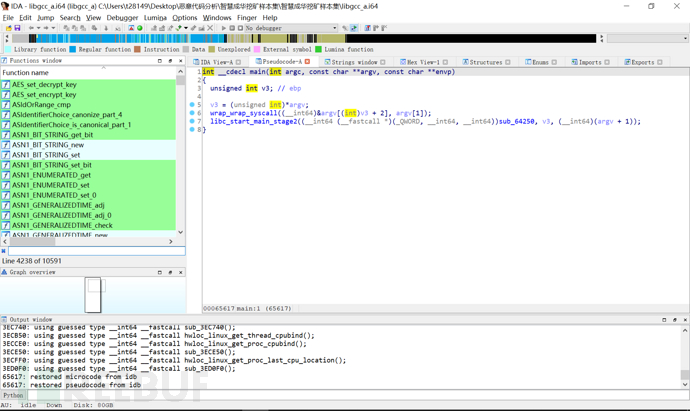Click the Python button in output bar
Screen dimensions: 690x411
(x=13, y=395)
